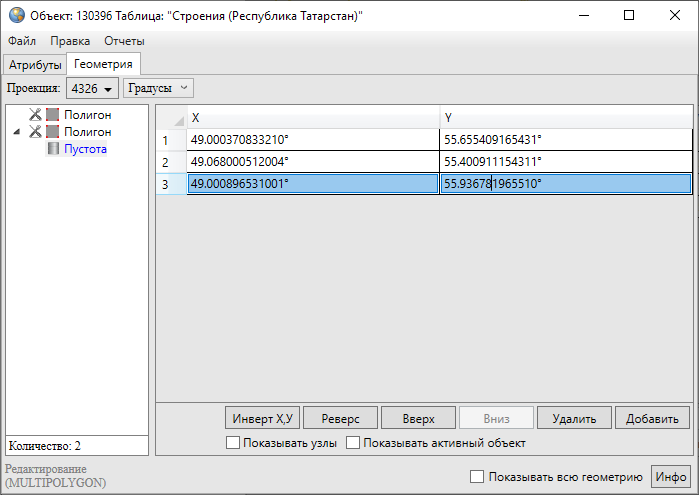Screen dimensions: 699x495
Task: Click the select-all corner of coordinate grid
Action: [x=171, y=118]
